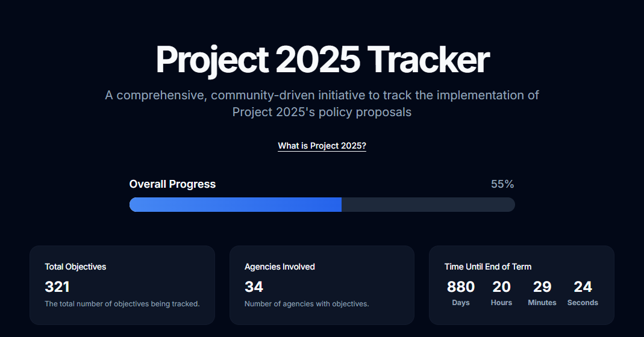Click the 'Overall Progress' label
This screenshot has height=337, width=644.
tap(172, 184)
